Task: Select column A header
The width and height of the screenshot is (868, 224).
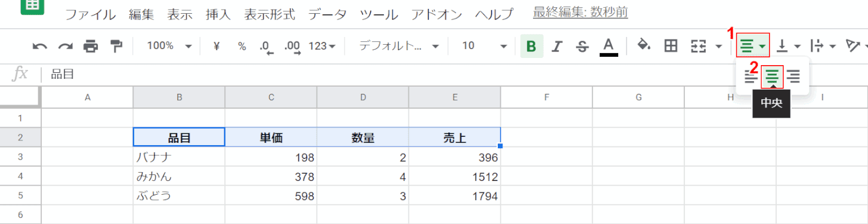Action: tap(87, 97)
